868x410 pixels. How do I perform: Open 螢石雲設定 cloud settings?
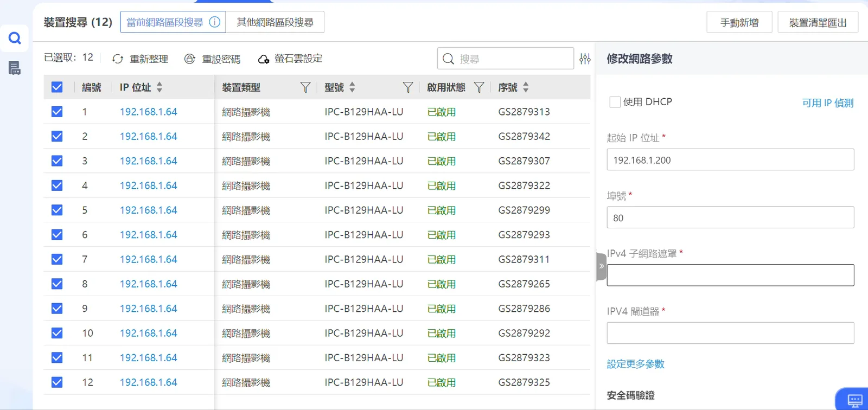click(x=290, y=59)
